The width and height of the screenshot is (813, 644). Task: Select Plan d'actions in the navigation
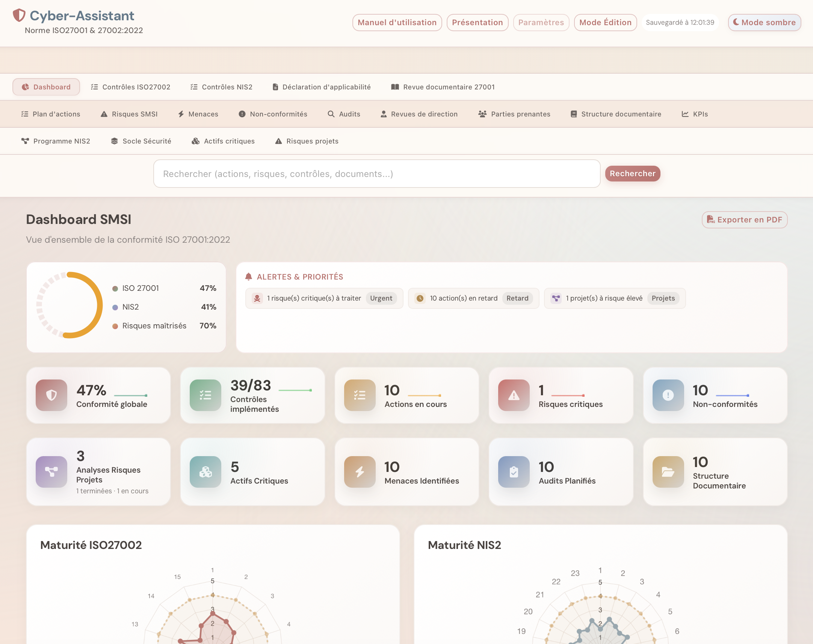pyautogui.click(x=50, y=114)
